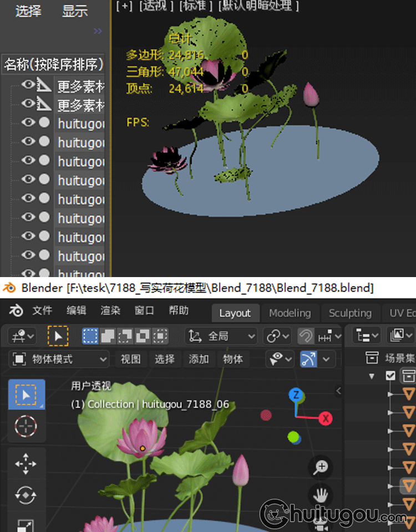Activate the Rotate tool in Blender toolbar

pos(26,495)
